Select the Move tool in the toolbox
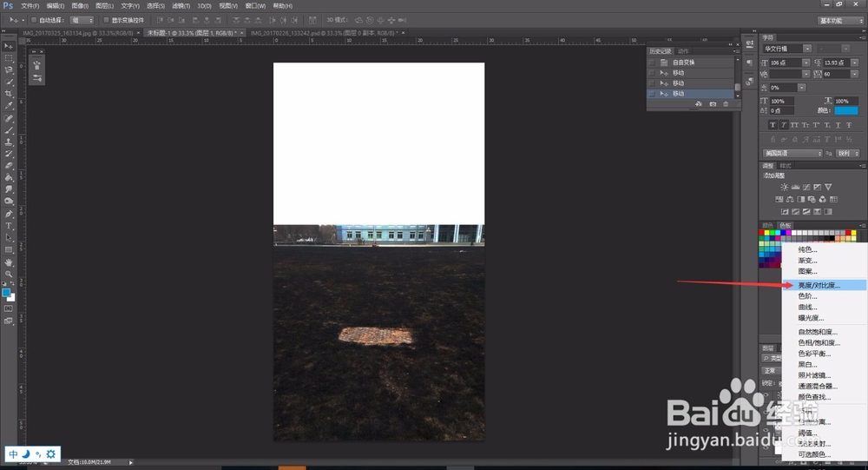The width and height of the screenshot is (868, 470). point(9,46)
